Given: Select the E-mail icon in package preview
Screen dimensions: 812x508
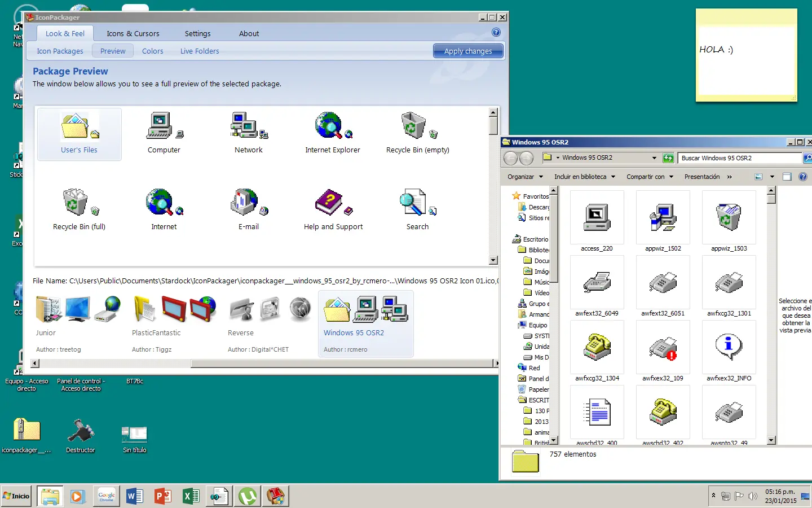Looking at the screenshot, I should (x=249, y=210).
